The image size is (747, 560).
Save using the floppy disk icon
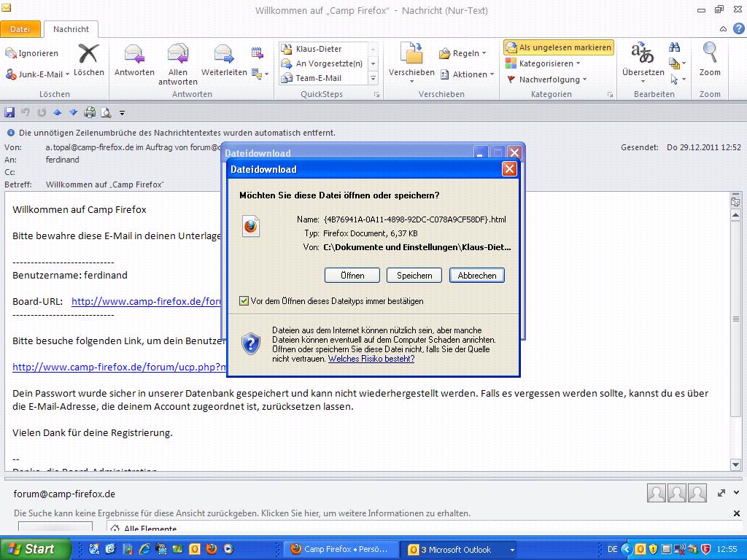pyautogui.click(x=9, y=112)
